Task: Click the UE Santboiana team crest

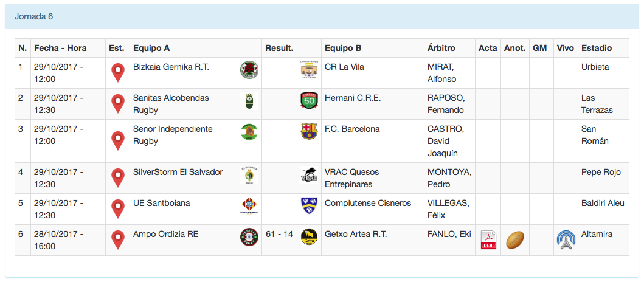Action: tap(249, 206)
